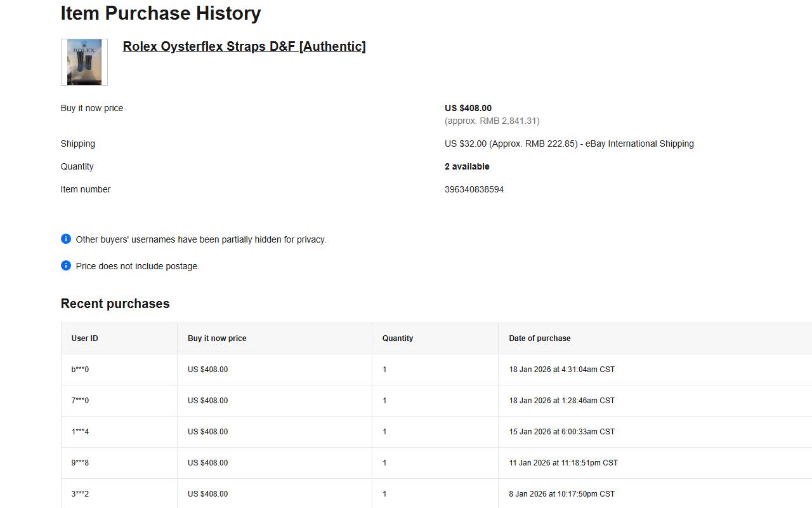Select purchase date 18 Jan 2026 4:31:04am
This screenshot has width=812, height=508.
[561, 370]
